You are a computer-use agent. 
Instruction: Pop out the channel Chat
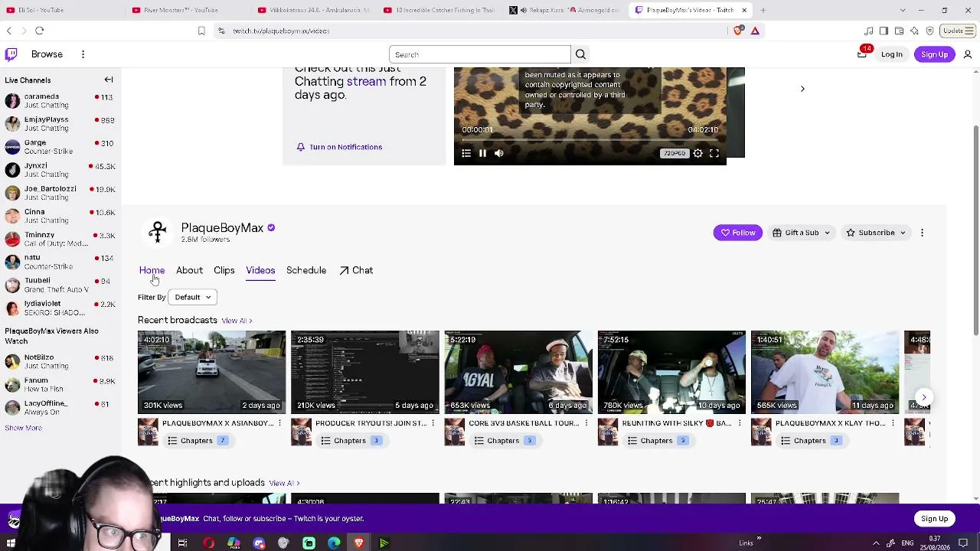356,270
